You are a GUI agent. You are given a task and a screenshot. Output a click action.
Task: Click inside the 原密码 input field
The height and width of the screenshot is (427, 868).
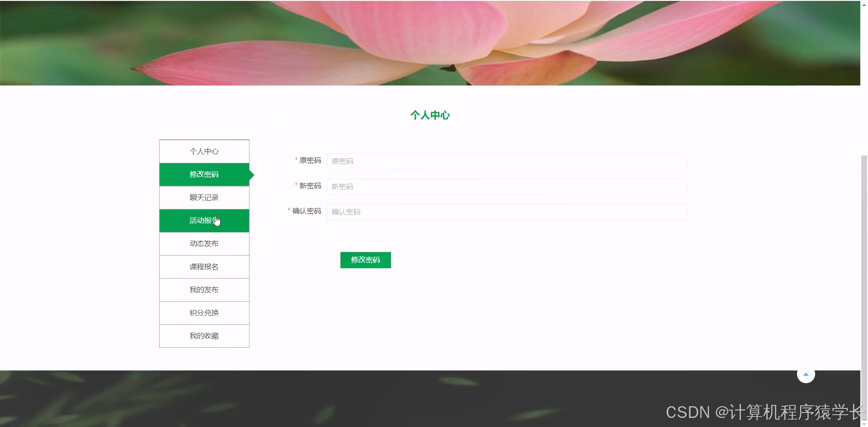click(506, 161)
